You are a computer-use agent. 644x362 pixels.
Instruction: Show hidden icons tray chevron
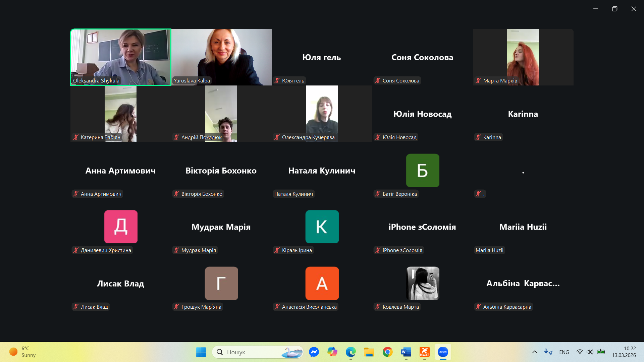(534, 352)
